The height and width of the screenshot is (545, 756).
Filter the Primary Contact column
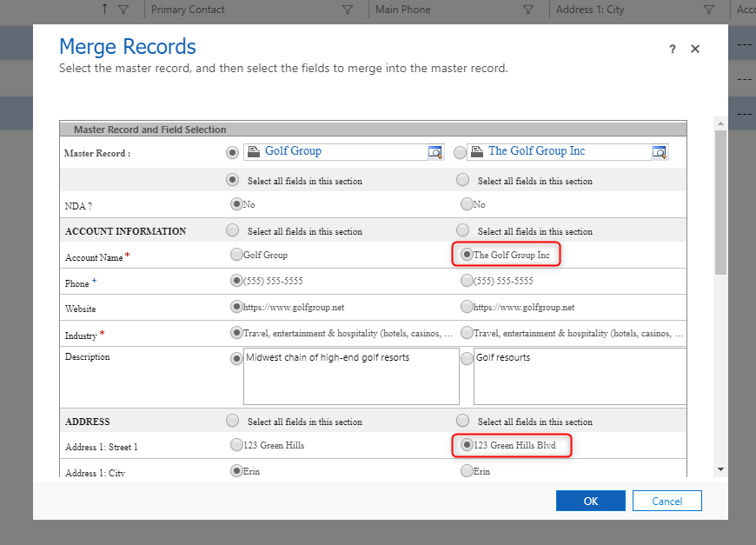(x=347, y=10)
